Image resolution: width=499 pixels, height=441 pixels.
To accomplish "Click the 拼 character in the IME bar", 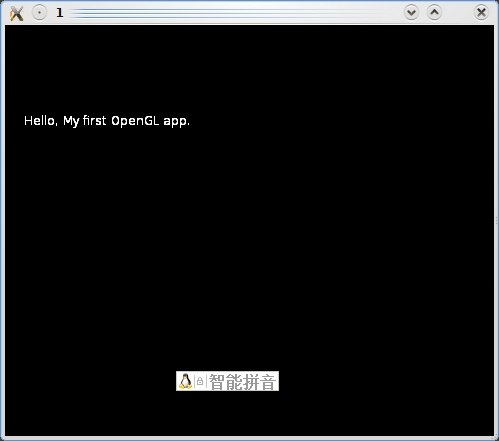I will click(x=251, y=382).
